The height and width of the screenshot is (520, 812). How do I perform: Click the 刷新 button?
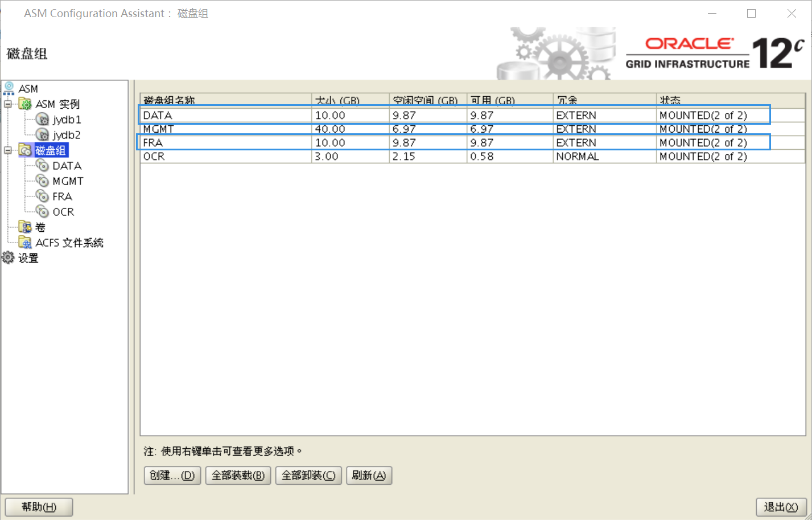369,475
